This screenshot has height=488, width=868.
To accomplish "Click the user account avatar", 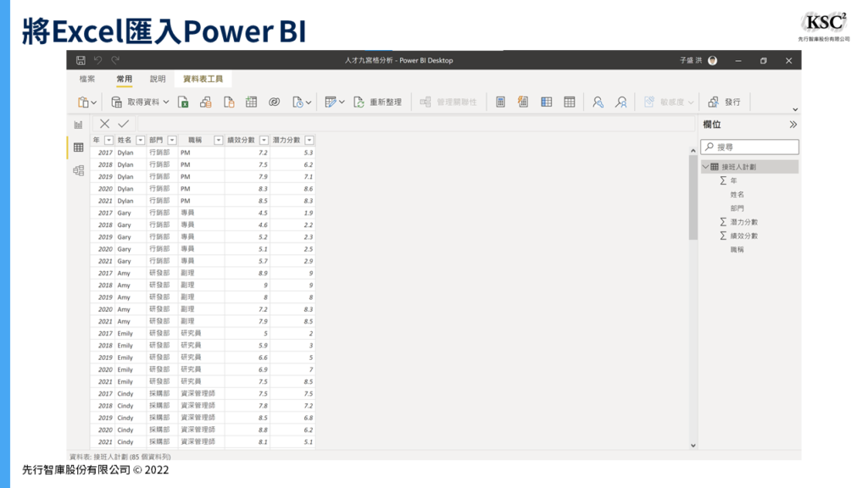I will coord(712,60).
